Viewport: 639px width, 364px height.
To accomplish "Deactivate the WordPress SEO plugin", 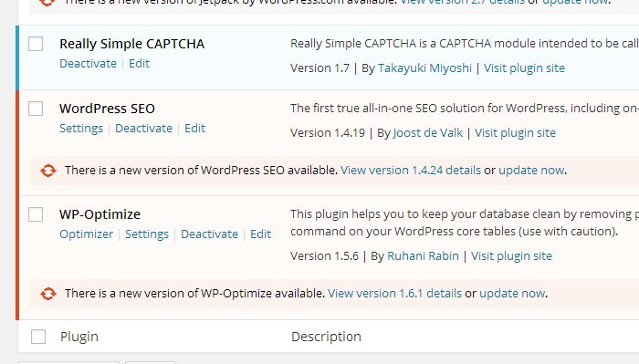I will [144, 129].
